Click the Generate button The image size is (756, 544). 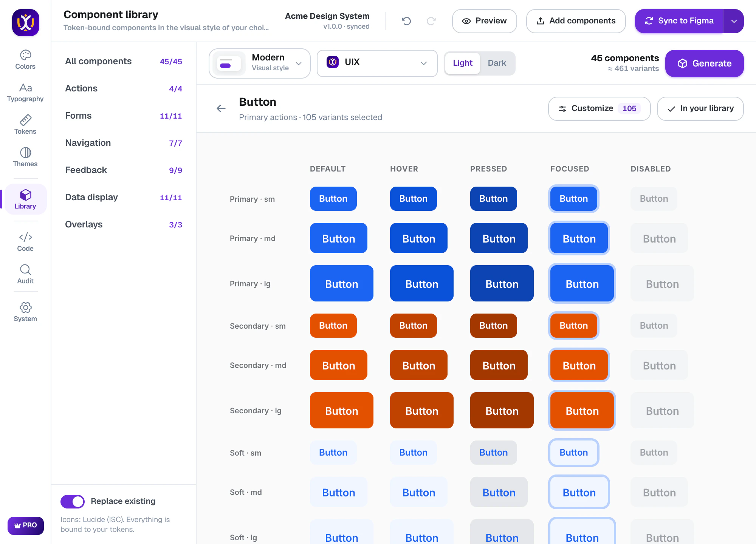704,63
